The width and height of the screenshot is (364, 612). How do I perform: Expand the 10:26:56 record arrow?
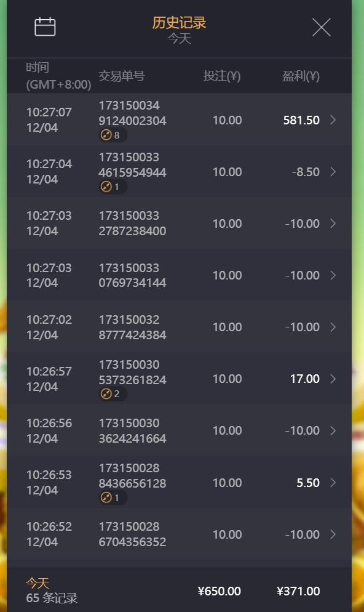coord(333,430)
